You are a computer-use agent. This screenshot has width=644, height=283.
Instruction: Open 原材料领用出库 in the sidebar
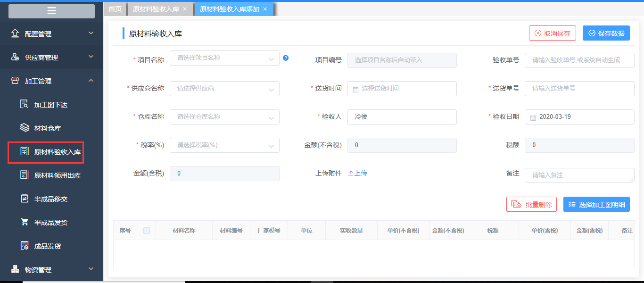point(58,175)
